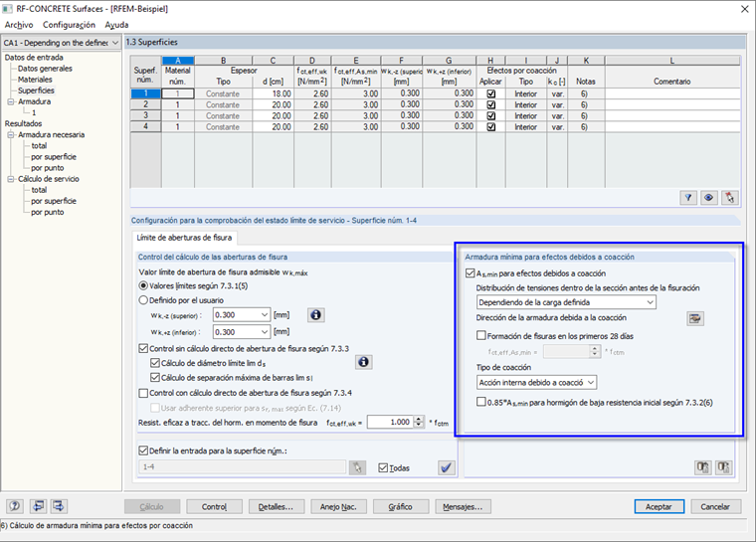Select the Límite de aberturas de fisura tab
Viewport: 756px width, 542px height.
184,238
